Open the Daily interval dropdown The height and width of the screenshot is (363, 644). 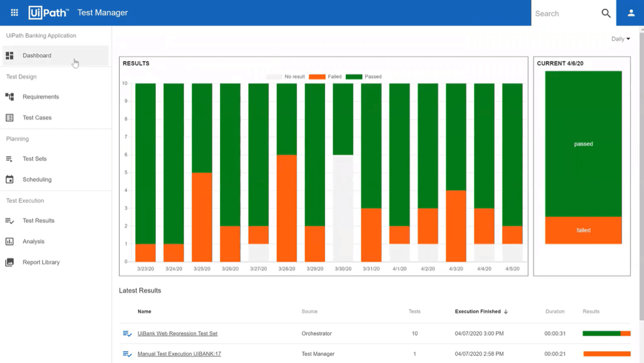pyautogui.click(x=621, y=39)
